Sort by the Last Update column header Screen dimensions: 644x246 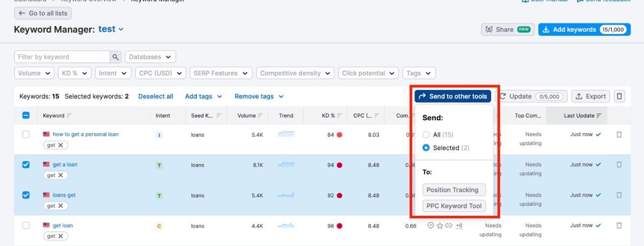[583, 116]
